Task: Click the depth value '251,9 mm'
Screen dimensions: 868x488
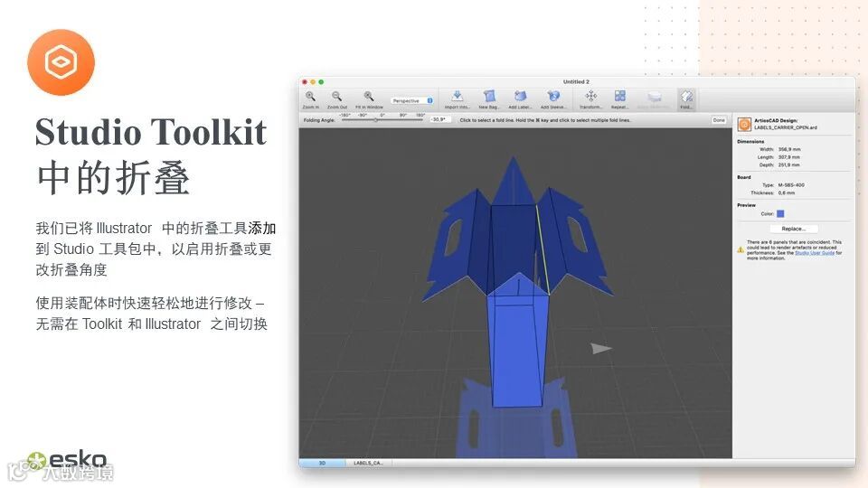Action: pos(789,164)
